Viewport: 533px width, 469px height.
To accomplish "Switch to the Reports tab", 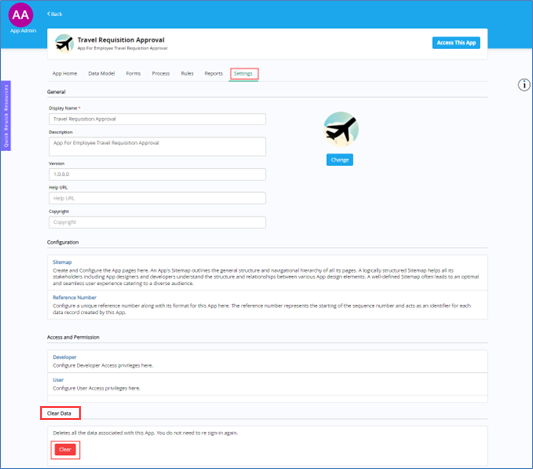I will tap(213, 73).
